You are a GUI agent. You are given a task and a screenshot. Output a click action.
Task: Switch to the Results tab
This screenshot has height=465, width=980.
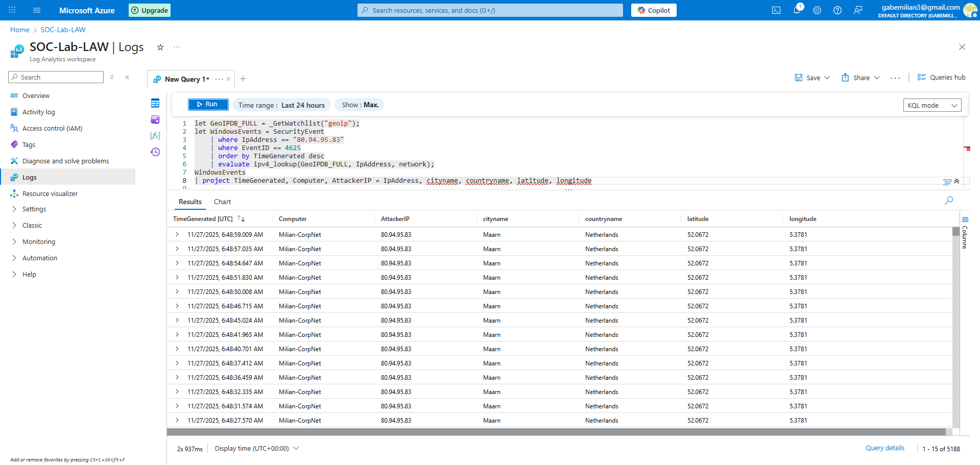pyautogui.click(x=190, y=202)
